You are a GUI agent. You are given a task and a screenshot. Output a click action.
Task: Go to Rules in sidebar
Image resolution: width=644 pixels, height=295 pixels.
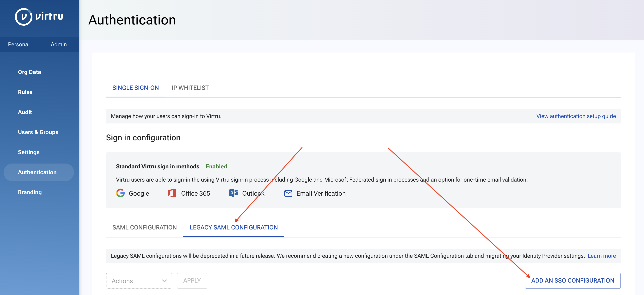pyautogui.click(x=25, y=92)
